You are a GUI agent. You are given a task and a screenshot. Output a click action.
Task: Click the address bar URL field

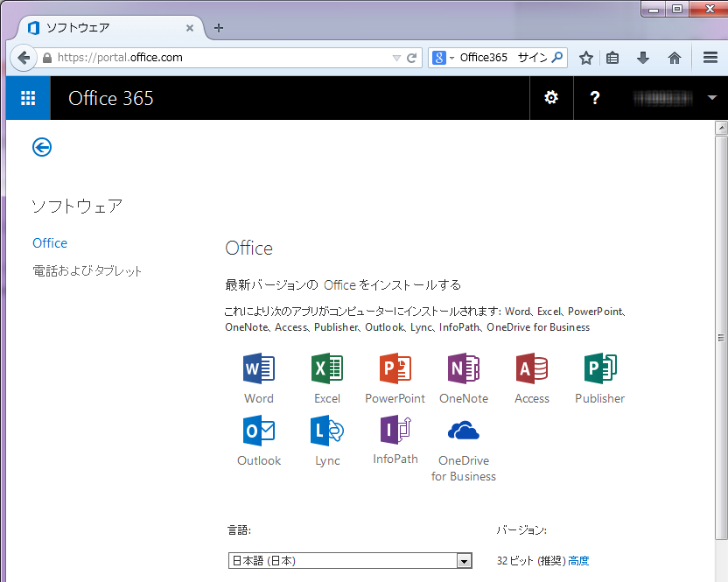click(223, 58)
